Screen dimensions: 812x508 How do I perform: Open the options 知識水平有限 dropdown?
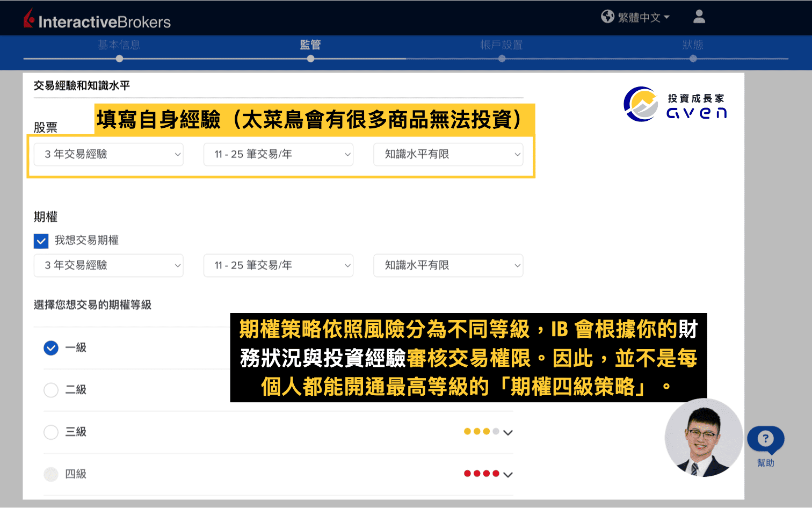448,265
